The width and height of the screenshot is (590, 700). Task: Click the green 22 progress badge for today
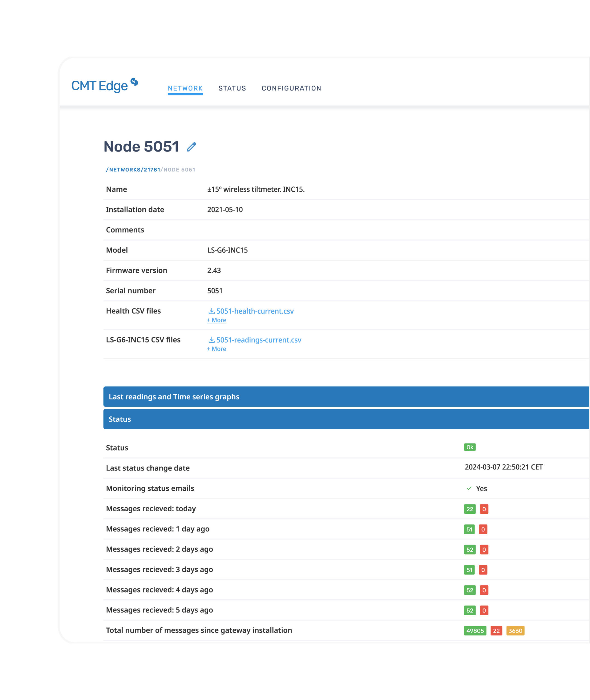click(470, 509)
